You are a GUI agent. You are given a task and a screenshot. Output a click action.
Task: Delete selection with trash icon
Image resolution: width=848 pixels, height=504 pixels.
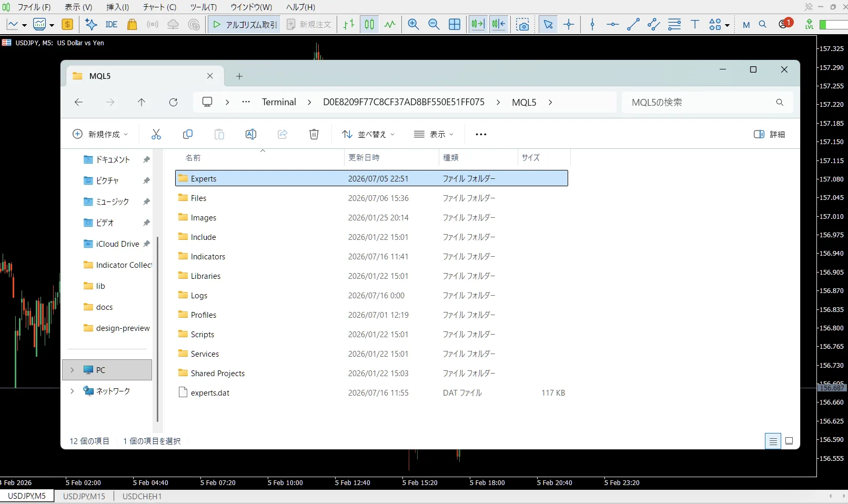314,134
